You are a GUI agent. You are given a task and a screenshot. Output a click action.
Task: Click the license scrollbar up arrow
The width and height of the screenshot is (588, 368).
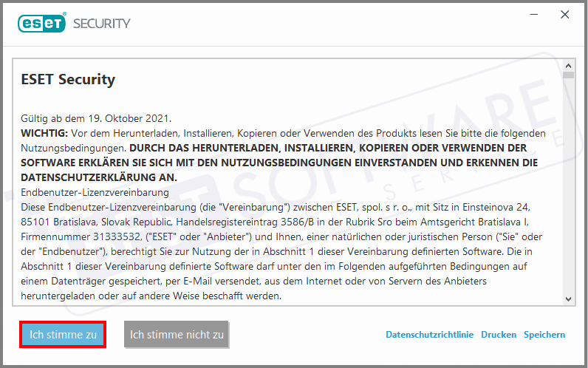(x=569, y=66)
